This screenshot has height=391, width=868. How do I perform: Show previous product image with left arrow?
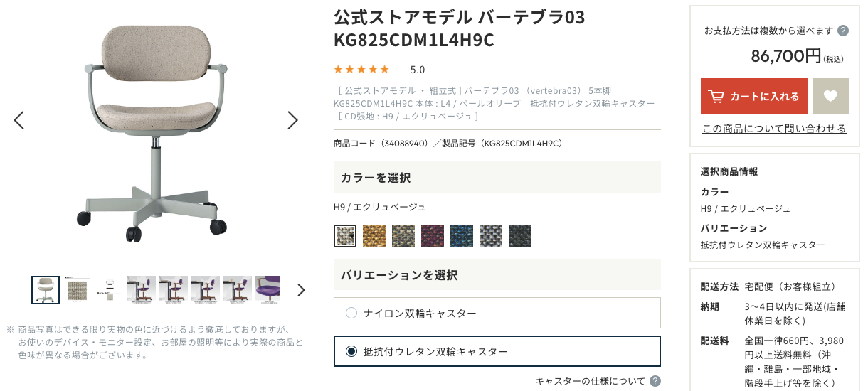19,120
